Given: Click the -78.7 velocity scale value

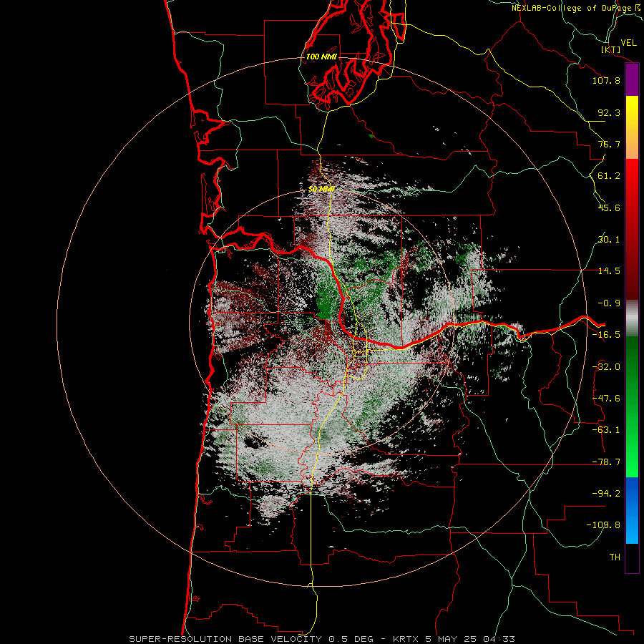Looking at the screenshot, I should [606, 462].
